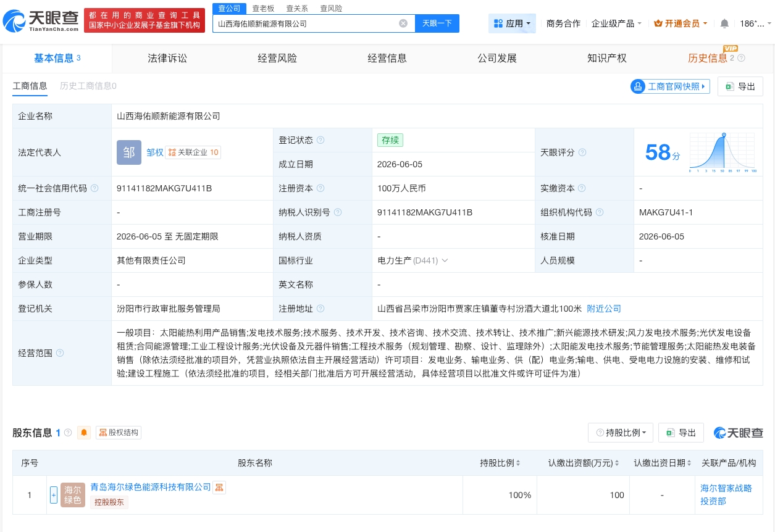The width and height of the screenshot is (775, 532).
Task: Open the 企业级产品 dropdown menu
Action: pyautogui.click(x=616, y=23)
